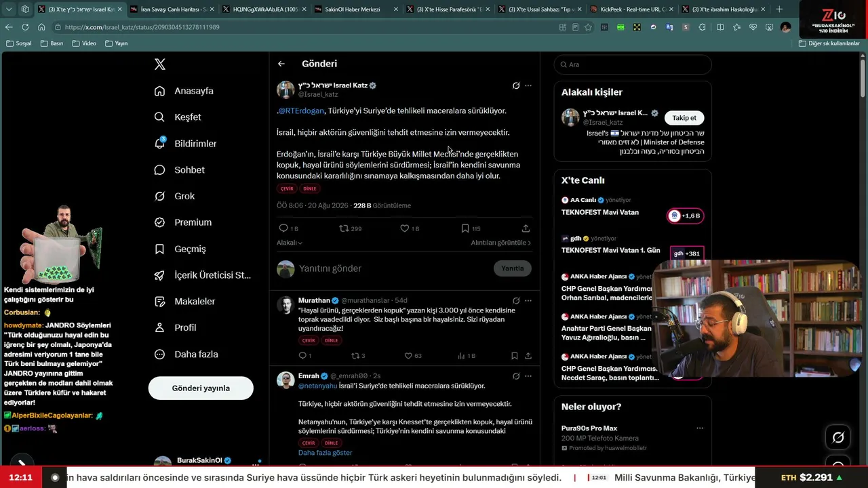Open the Basın bookmarks folder

pyautogui.click(x=52, y=43)
